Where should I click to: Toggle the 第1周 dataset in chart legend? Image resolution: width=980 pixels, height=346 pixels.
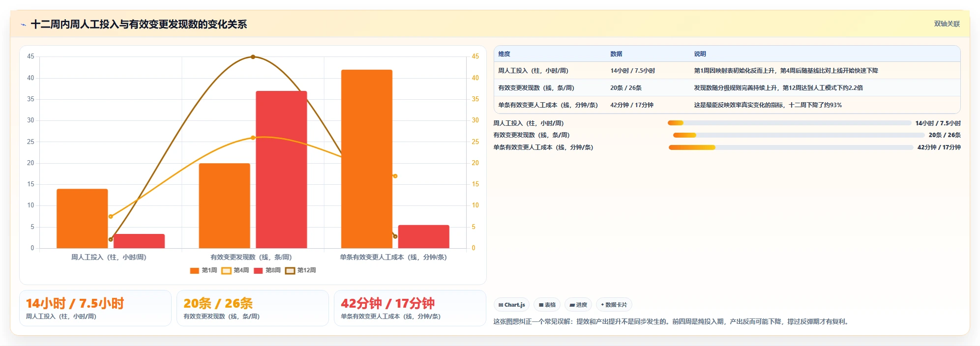(203, 270)
